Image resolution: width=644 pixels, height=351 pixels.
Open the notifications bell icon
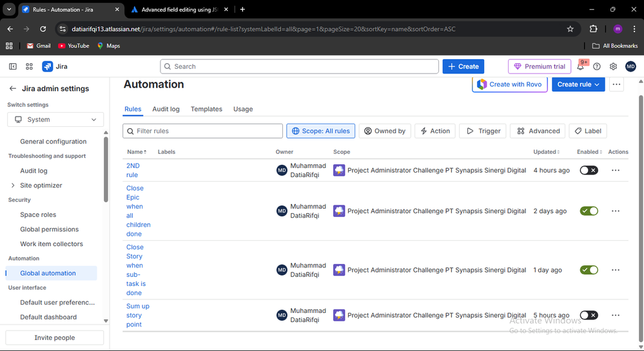click(x=580, y=66)
